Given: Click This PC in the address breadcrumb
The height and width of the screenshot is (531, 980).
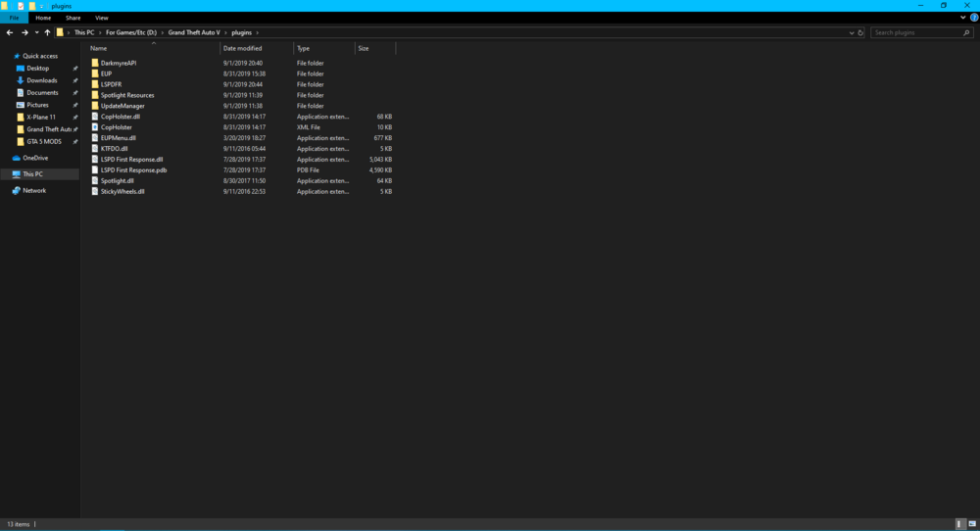Looking at the screenshot, I should [x=84, y=32].
